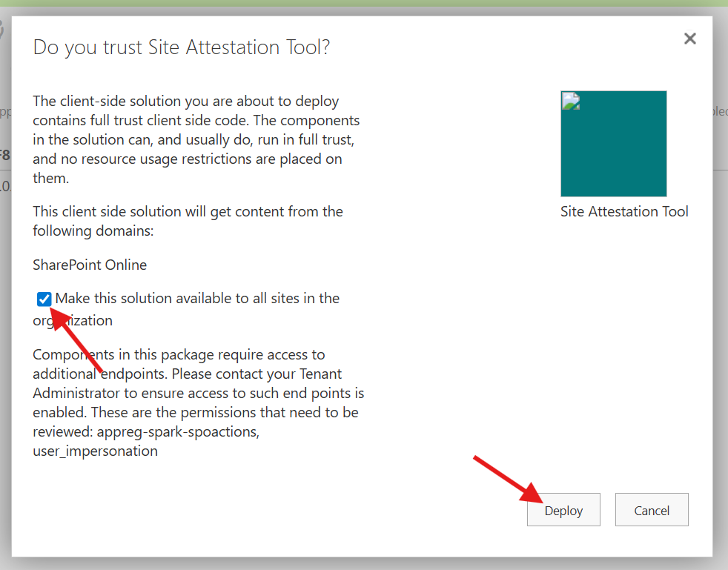Click the broken image icon in app tile

[x=570, y=101]
